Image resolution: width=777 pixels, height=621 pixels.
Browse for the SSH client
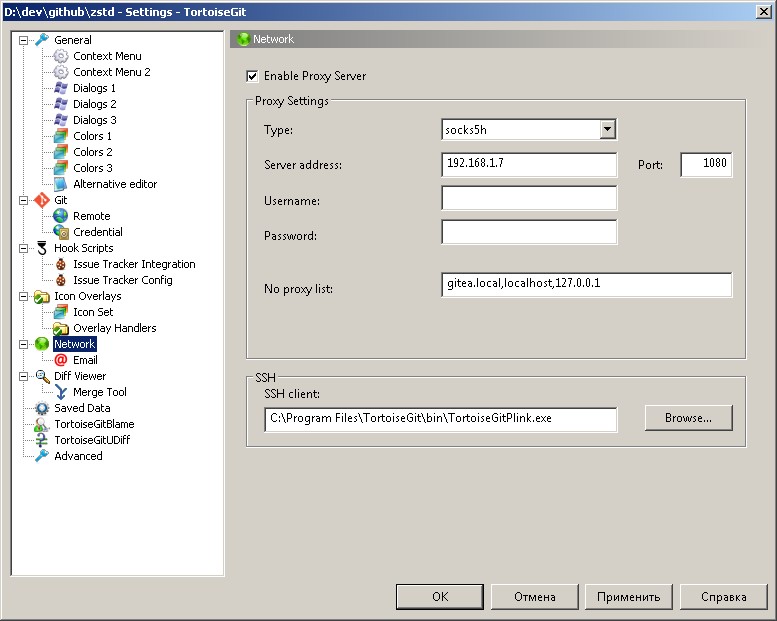click(x=688, y=418)
